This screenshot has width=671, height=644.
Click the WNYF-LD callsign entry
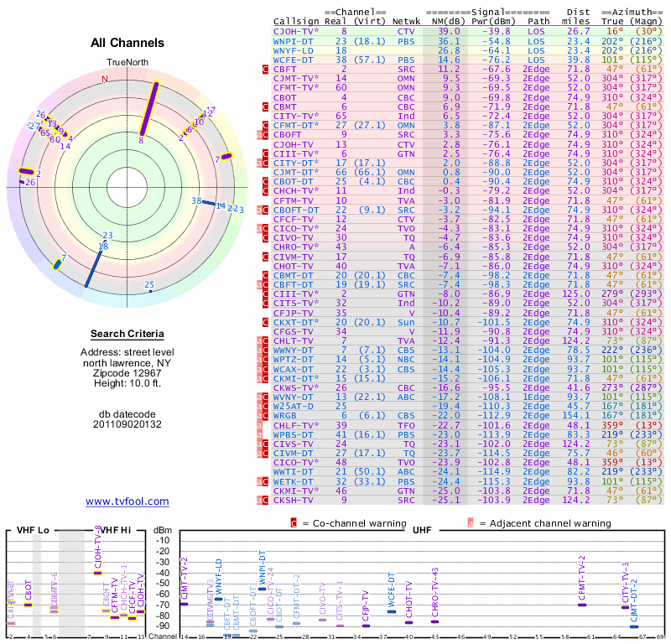[x=294, y=50]
